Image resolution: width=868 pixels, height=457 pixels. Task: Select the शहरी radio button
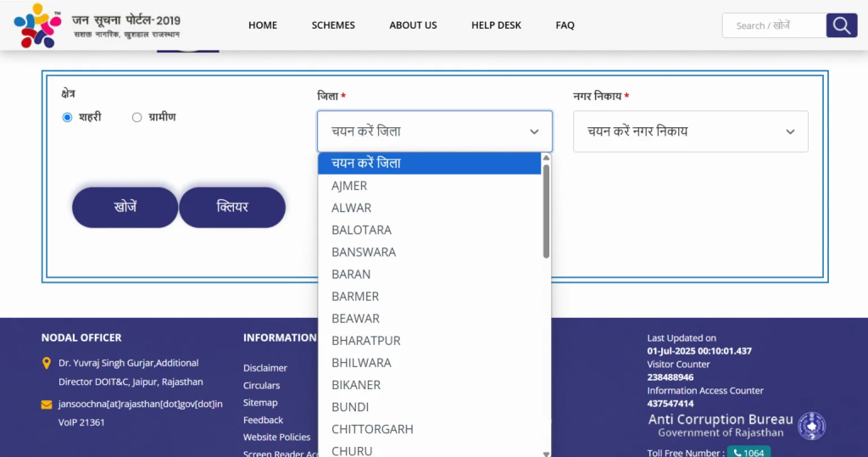coord(68,118)
